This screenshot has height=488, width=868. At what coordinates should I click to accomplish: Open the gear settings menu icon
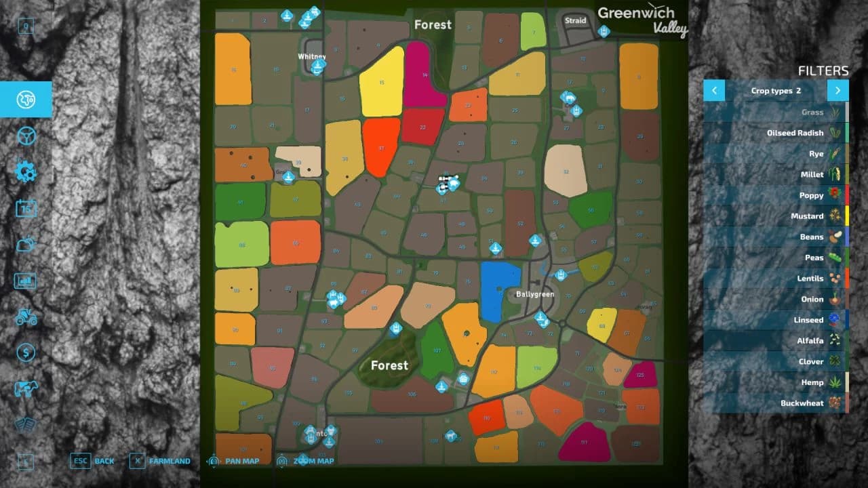26,171
